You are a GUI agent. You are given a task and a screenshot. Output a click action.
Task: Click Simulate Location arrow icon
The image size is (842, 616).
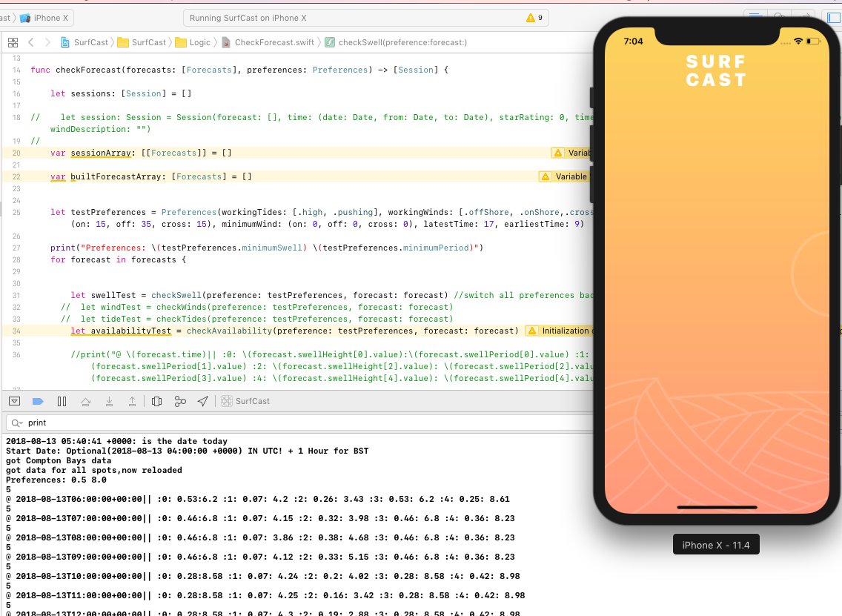point(203,401)
